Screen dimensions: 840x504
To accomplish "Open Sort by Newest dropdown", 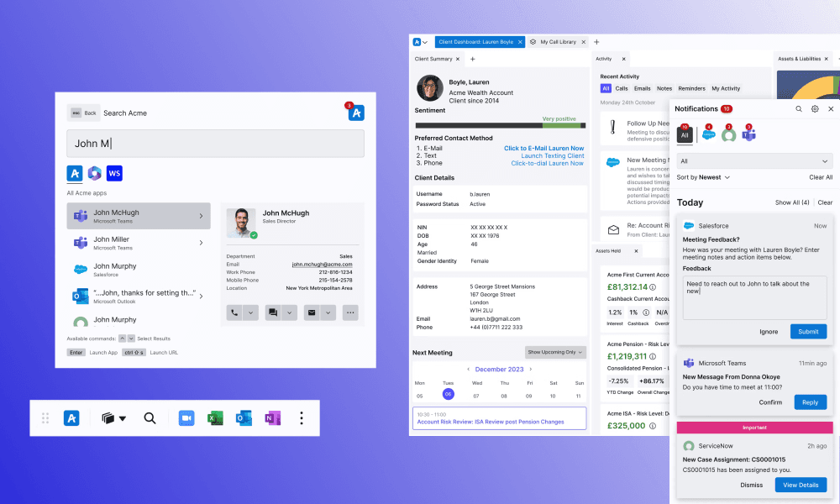I will pos(703,177).
